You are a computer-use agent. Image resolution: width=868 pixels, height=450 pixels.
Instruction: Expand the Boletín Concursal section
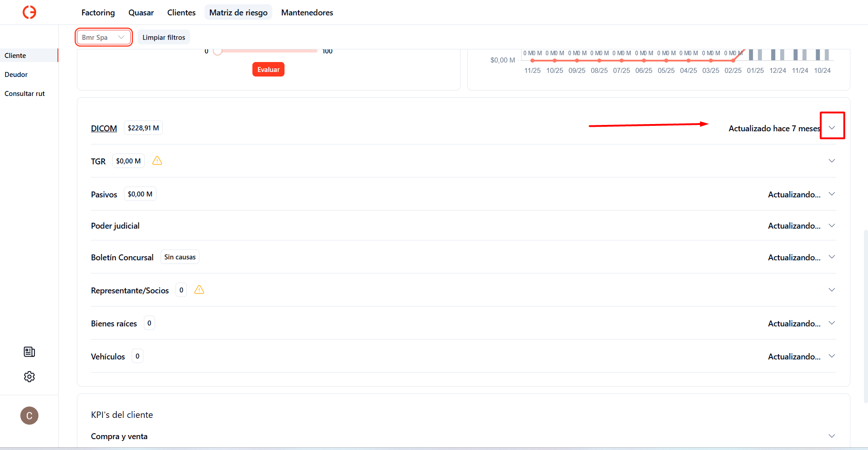point(832,257)
